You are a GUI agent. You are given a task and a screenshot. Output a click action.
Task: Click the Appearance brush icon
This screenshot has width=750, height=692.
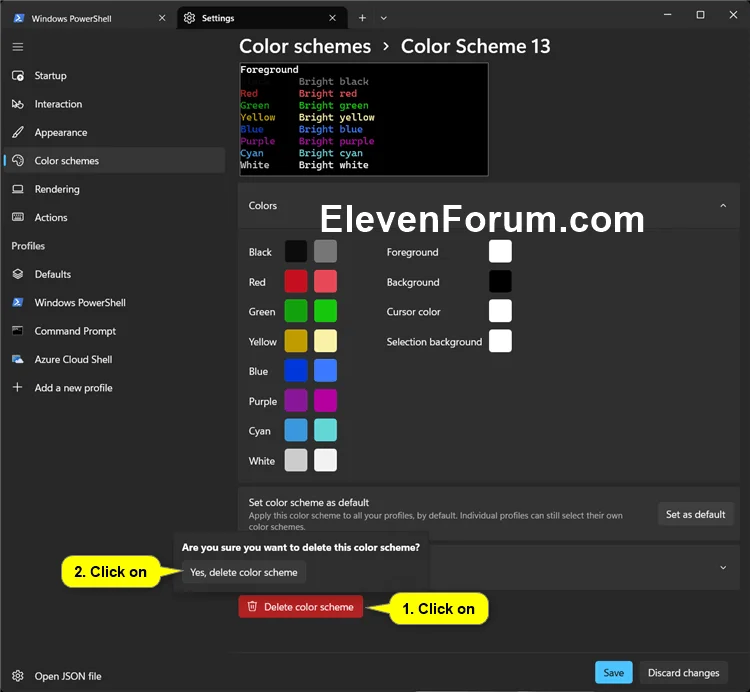tap(18, 132)
